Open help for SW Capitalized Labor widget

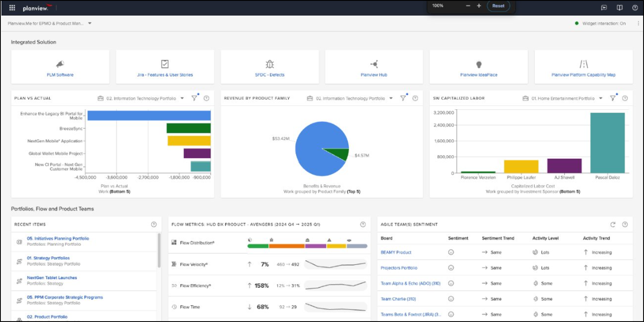point(625,98)
